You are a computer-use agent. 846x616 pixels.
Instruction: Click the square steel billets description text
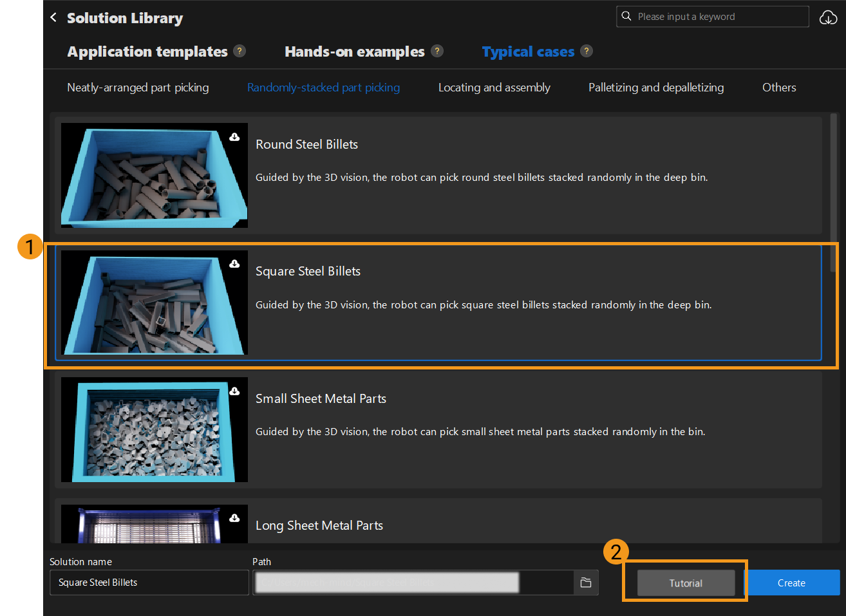(484, 304)
